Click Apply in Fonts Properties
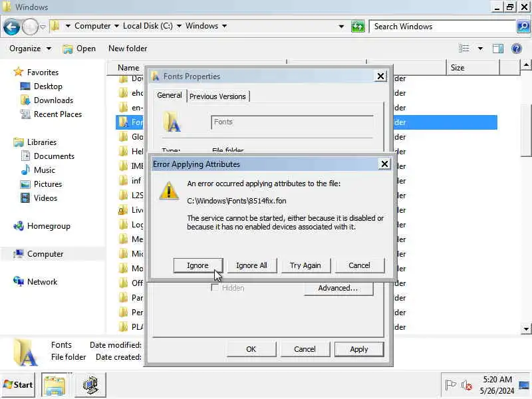Image resolution: width=532 pixels, height=399 pixels. [x=359, y=349]
